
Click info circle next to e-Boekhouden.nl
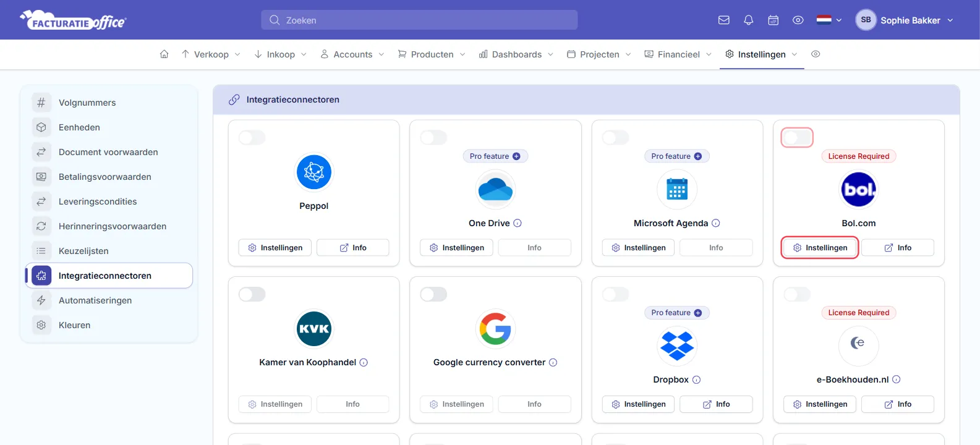click(897, 379)
